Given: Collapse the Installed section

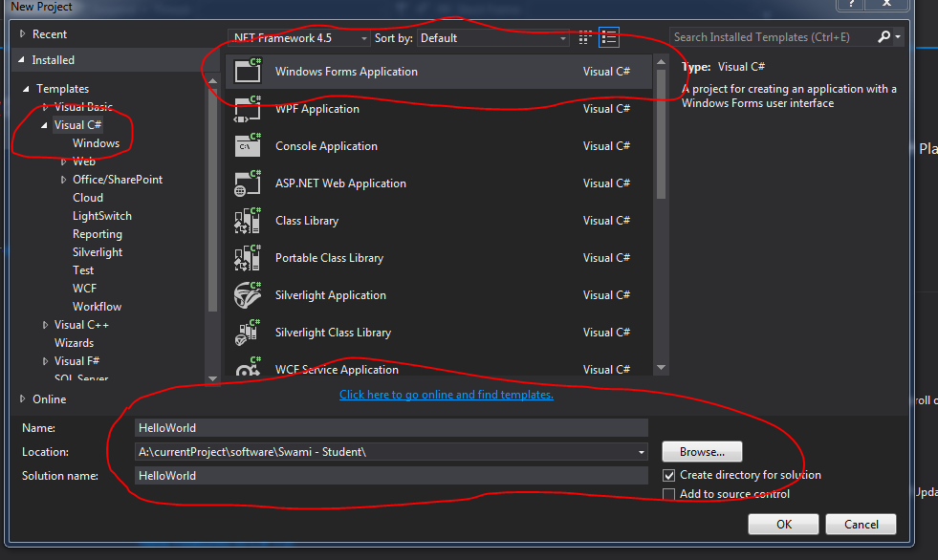Looking at the screenshot, I should (22, 60).
